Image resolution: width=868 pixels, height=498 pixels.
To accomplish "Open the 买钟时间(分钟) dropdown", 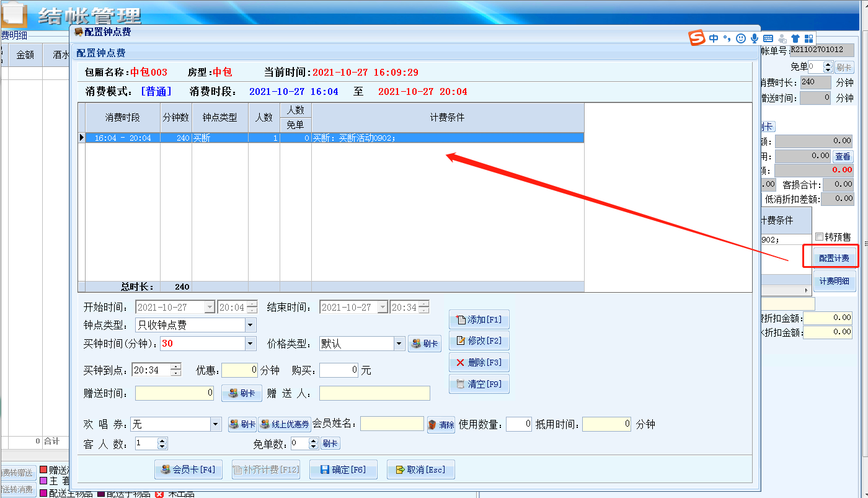I will tap(250, 344).
